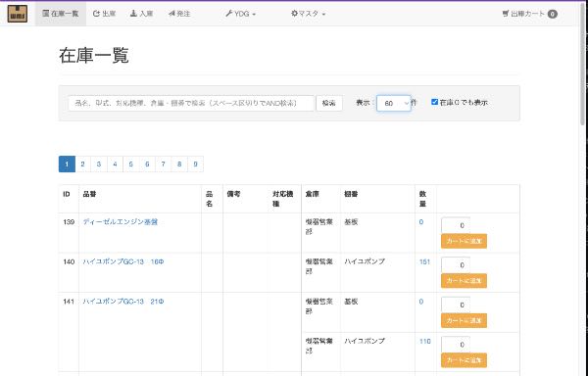Click the page vertical scrollbar
This screenshot has width=588, height=376.
point(582,64)
